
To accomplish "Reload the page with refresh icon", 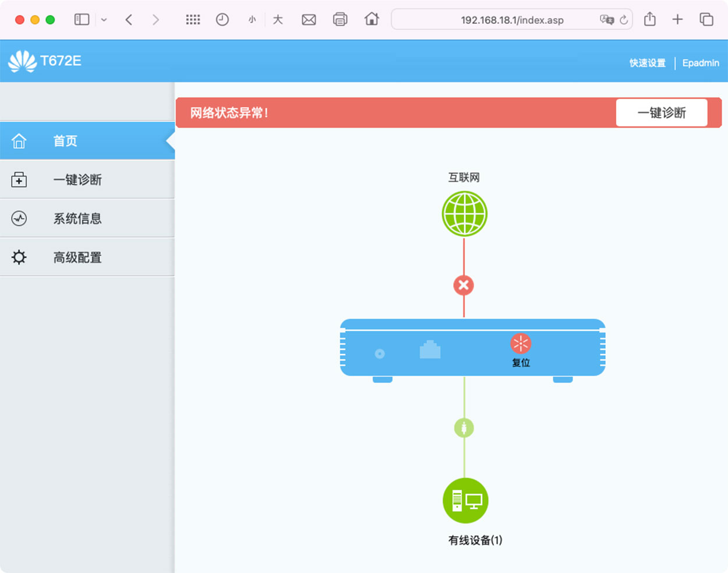I will 624,20.
